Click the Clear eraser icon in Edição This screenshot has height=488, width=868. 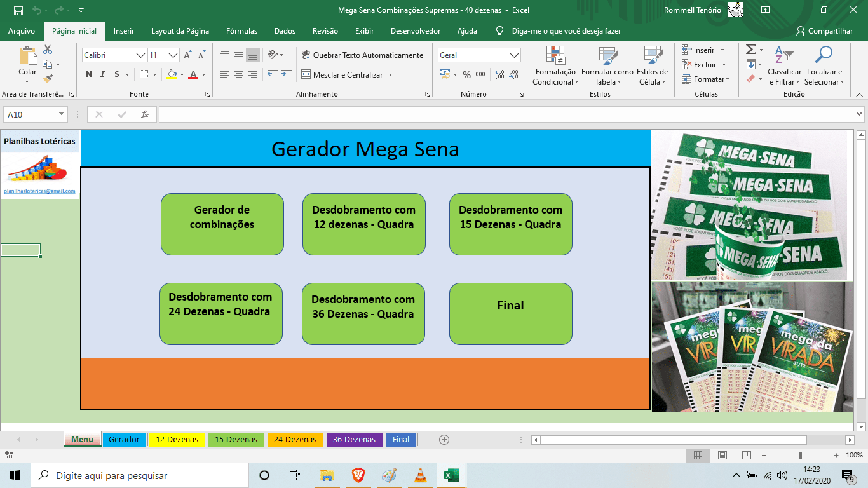click(750, 79)
